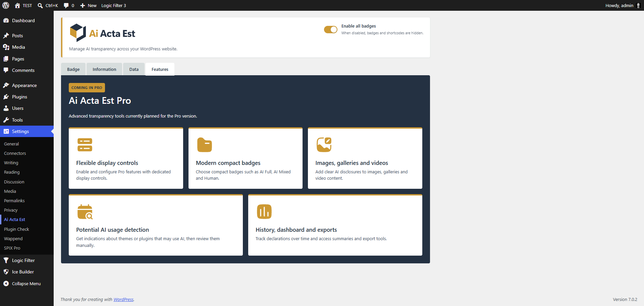Click the Images, galleries and videos heading

(x=352, y=163)
